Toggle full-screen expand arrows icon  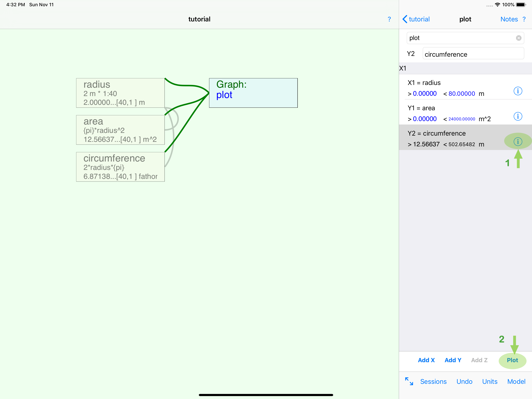(409, 381)
